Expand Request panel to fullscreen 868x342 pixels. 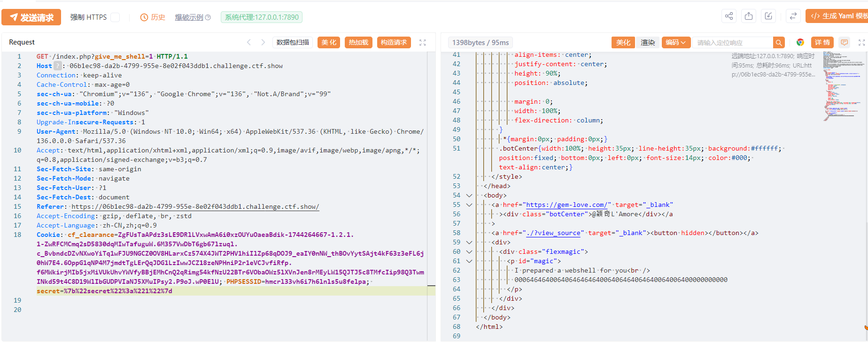[x=422, y=42]
